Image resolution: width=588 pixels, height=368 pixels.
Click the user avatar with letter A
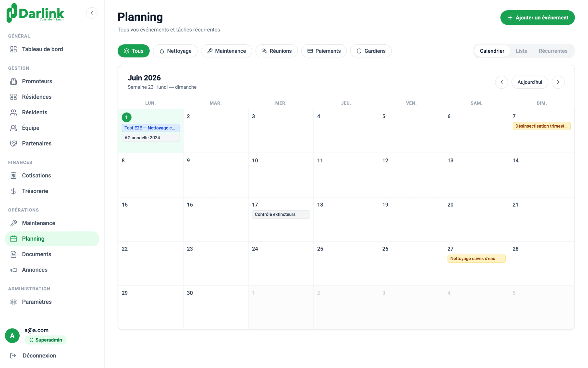(12, 335)
